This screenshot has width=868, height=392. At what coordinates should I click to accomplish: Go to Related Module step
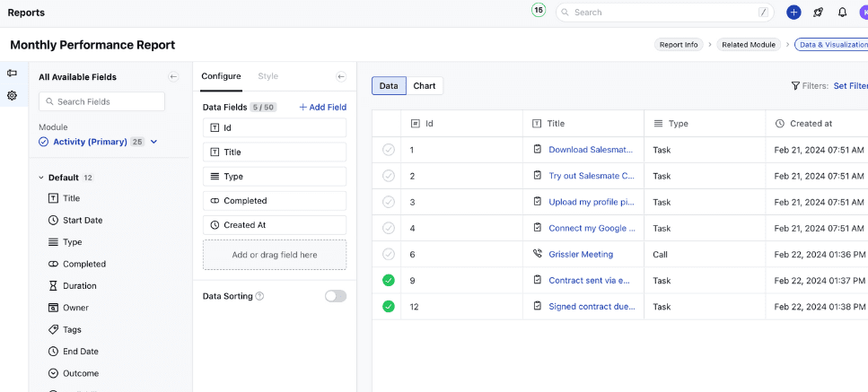749,45
